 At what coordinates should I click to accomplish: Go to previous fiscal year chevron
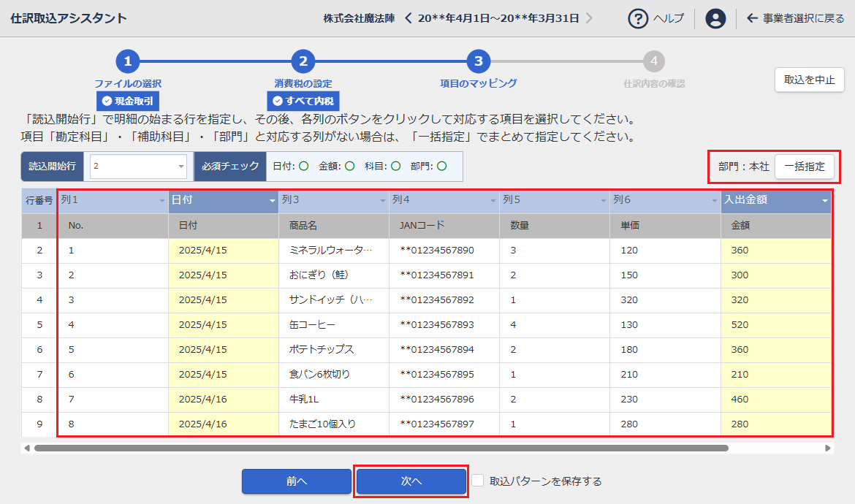[408, 18]
